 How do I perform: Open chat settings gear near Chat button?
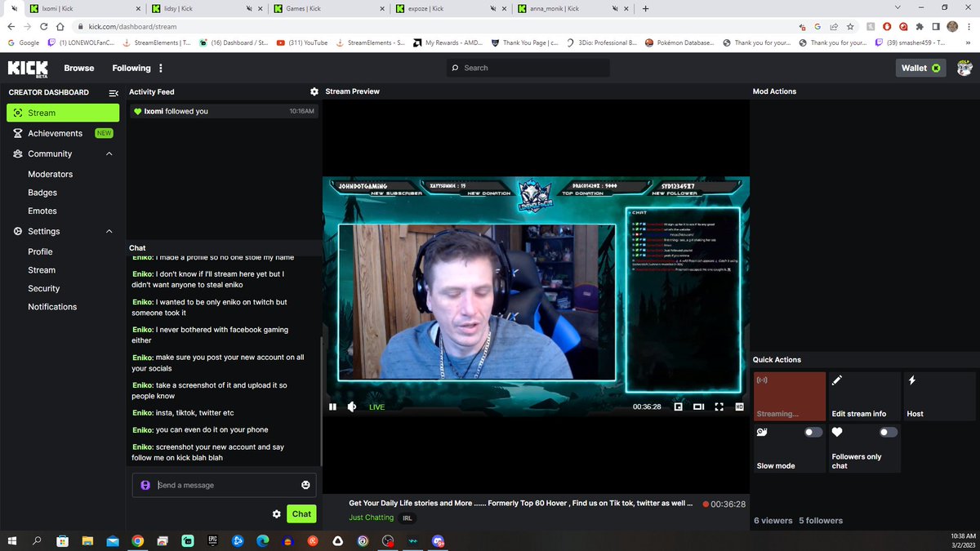277,514
